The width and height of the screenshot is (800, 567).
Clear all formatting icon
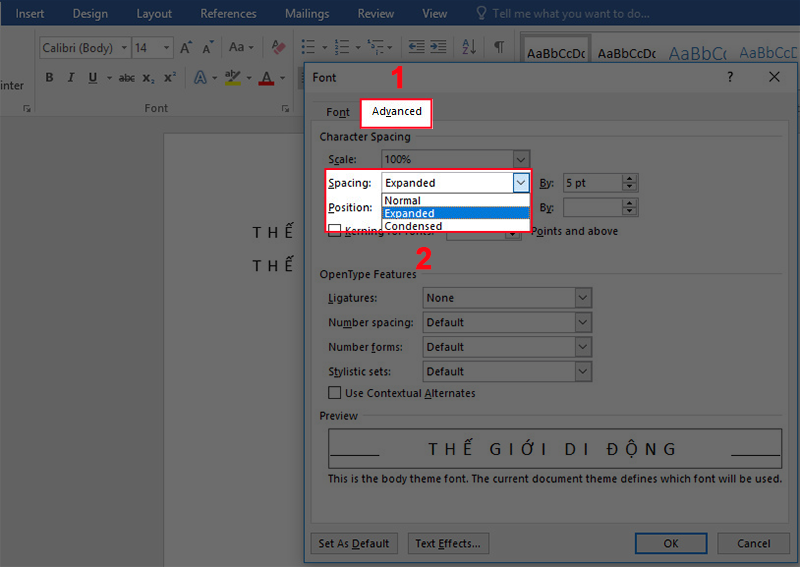point(278,47)
